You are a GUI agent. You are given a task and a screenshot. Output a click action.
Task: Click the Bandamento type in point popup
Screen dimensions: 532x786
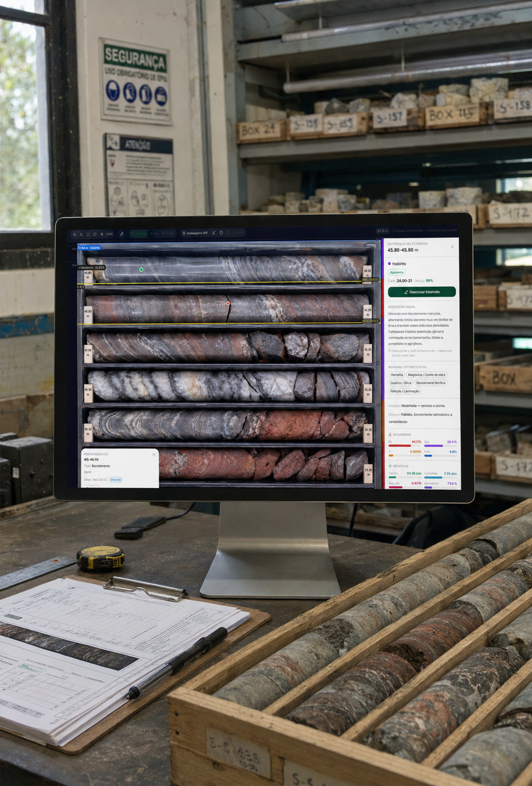coord(101,466)
